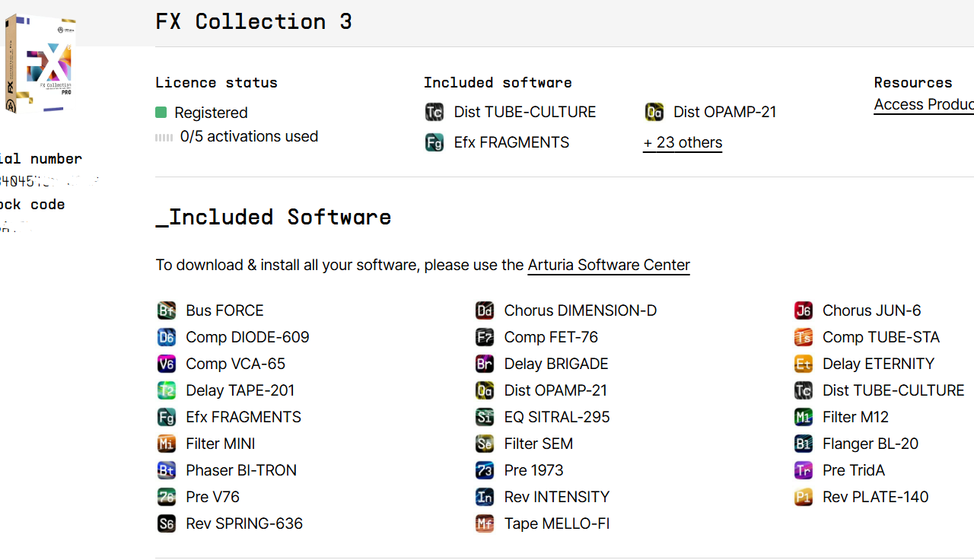Expand the '+ 23 others' link

coord(683,142)
